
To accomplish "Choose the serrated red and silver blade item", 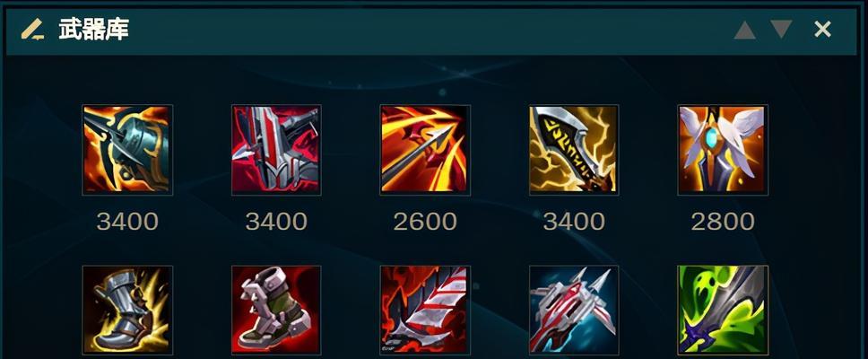I will click(425, 311).
